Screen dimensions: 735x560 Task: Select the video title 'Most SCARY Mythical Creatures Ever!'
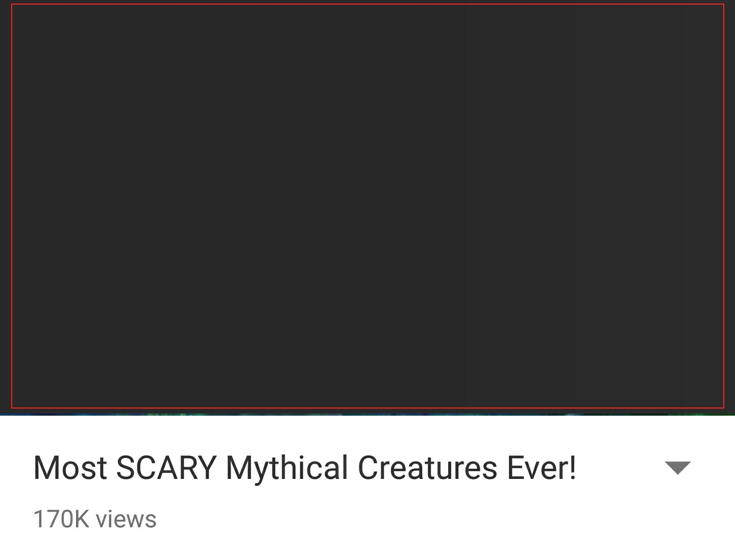pos(305,468)
